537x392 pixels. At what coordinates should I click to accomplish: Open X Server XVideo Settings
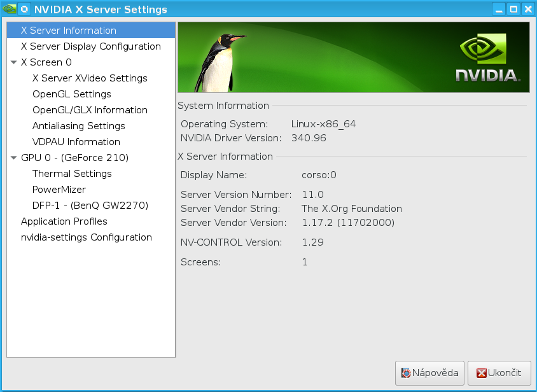click(x=90, y=78)
